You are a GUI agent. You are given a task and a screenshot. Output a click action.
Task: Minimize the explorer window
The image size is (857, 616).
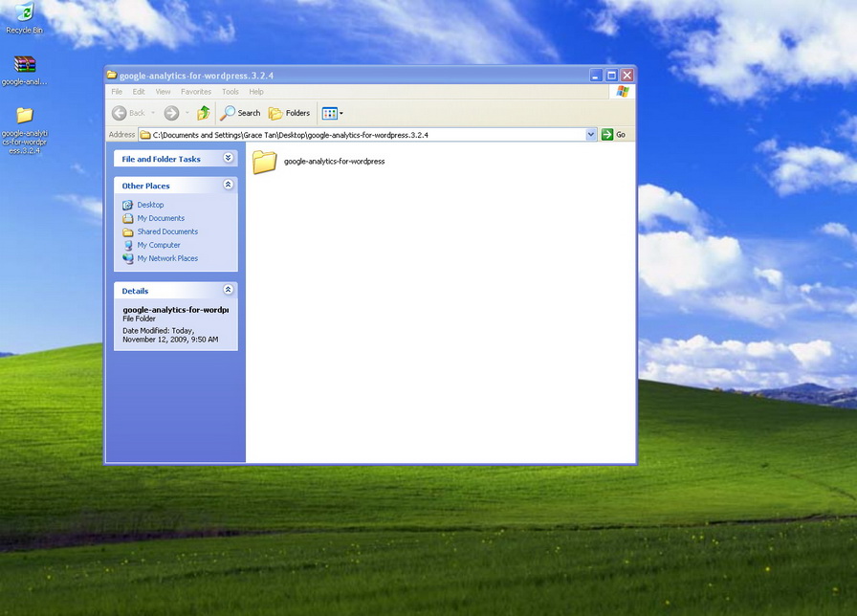tap(596, 75)
